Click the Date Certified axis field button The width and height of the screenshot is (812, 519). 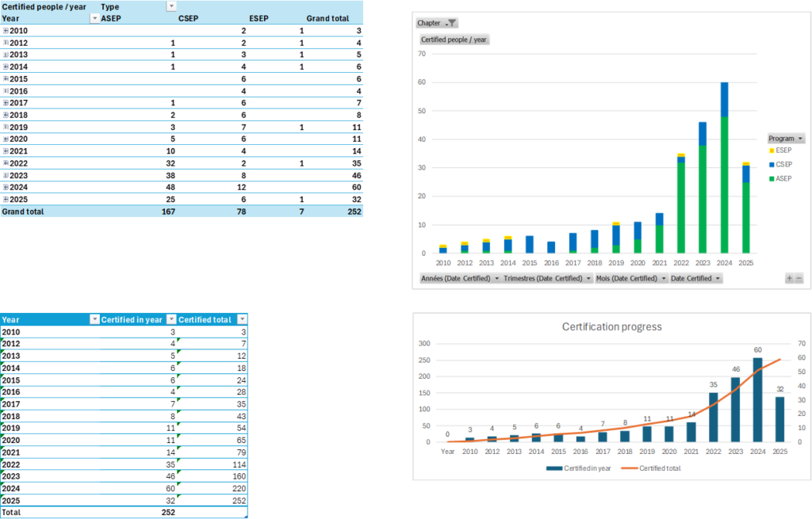point(695,278)
